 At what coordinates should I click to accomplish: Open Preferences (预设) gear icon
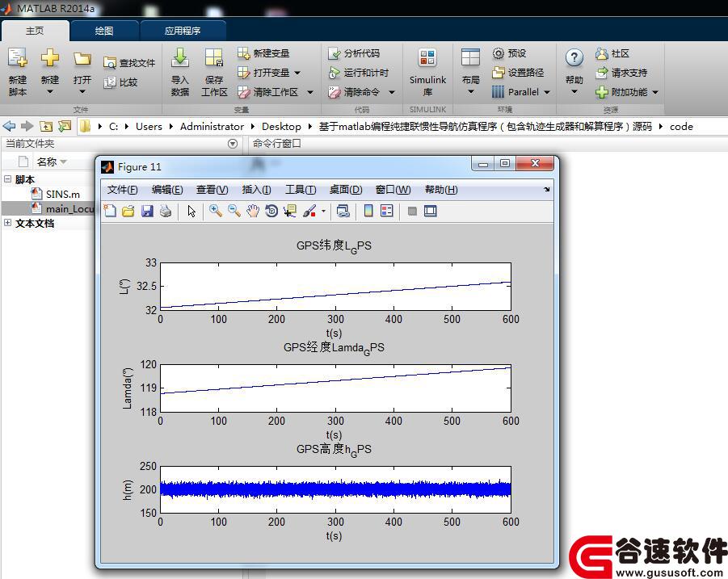499,53
